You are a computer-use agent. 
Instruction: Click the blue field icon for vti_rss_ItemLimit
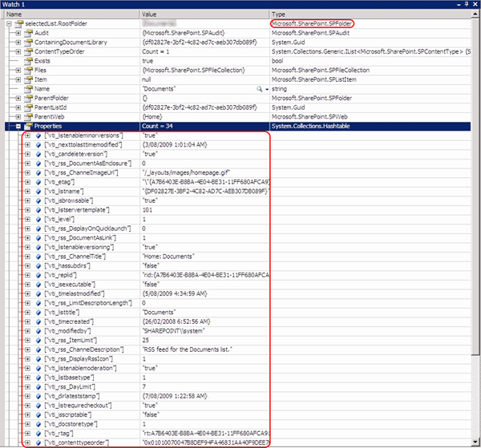[x=38, y=341]
